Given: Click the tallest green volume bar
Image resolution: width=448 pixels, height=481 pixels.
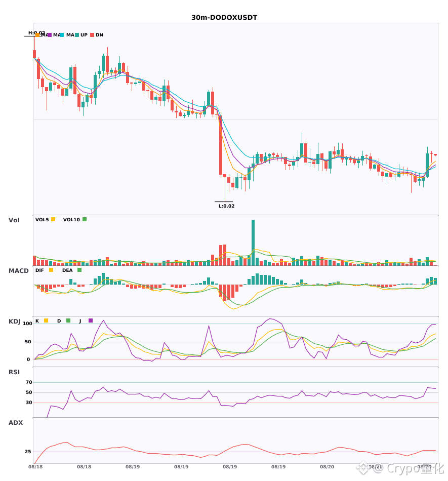Looking at the screenshot, I should pyautogui.click(x=253, y=243).
